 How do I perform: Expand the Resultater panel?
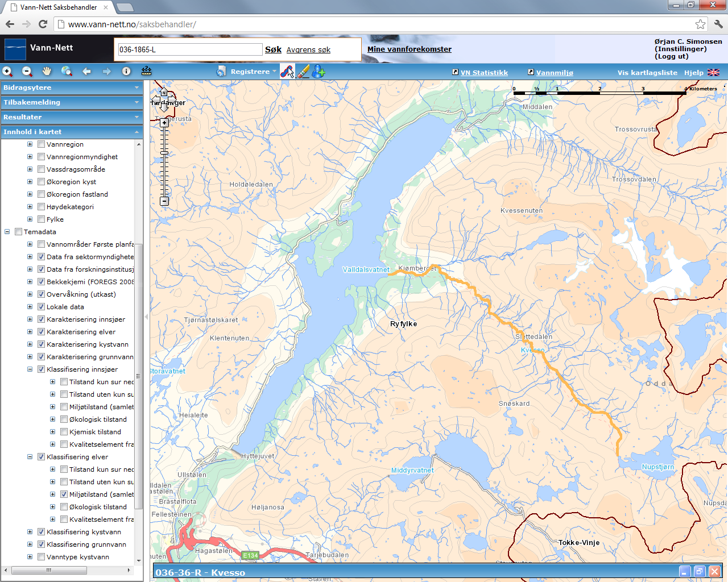[72, 117]
